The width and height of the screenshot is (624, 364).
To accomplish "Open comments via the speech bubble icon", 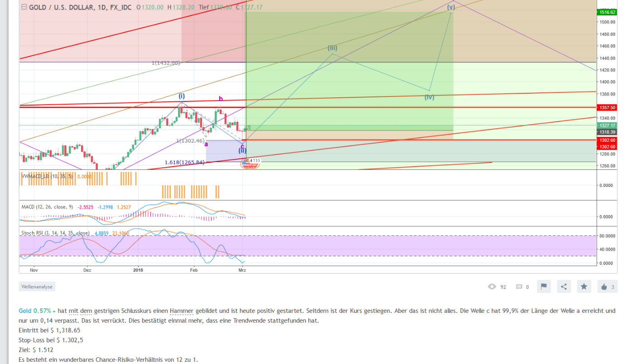I will [x=520, y=286].
